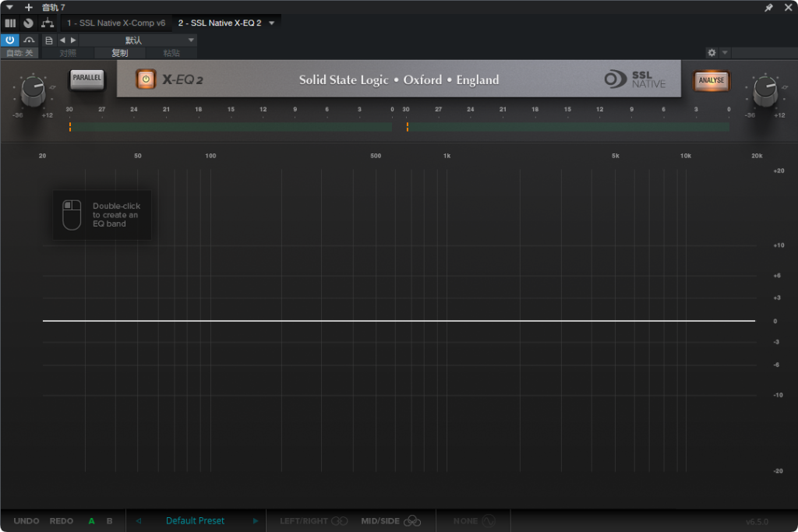Open the plugin tab dropdown arrow
Image resolution: width=798 pixels, height=532 pixels.
coord(272,23)
